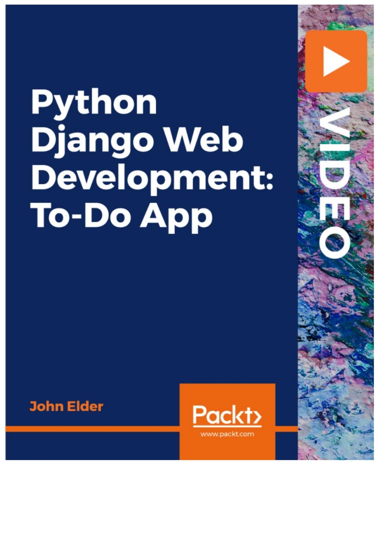The width and height of the screenshot is (392, 555).
Task: Click the letter O in VIDEO
Action: (334, 243)
